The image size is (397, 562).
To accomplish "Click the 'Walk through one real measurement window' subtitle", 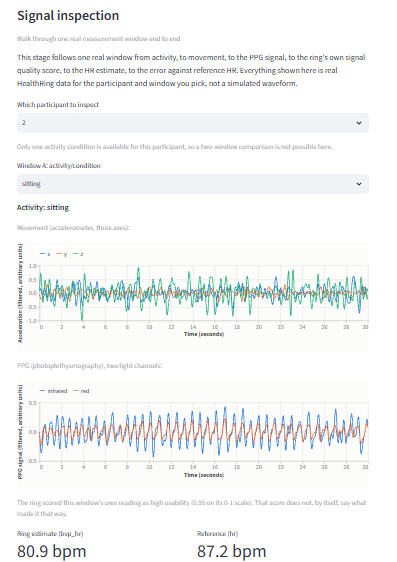I will 99,39.
